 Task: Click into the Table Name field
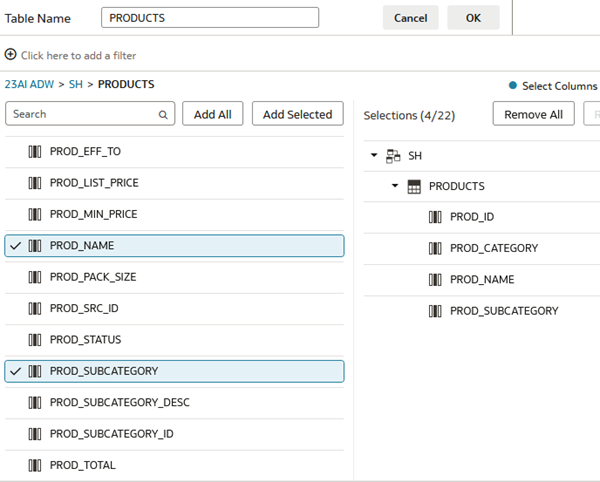(x=210, y=18)
